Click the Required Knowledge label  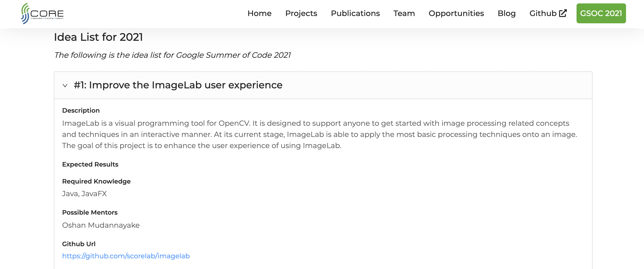tap(96, 181)
